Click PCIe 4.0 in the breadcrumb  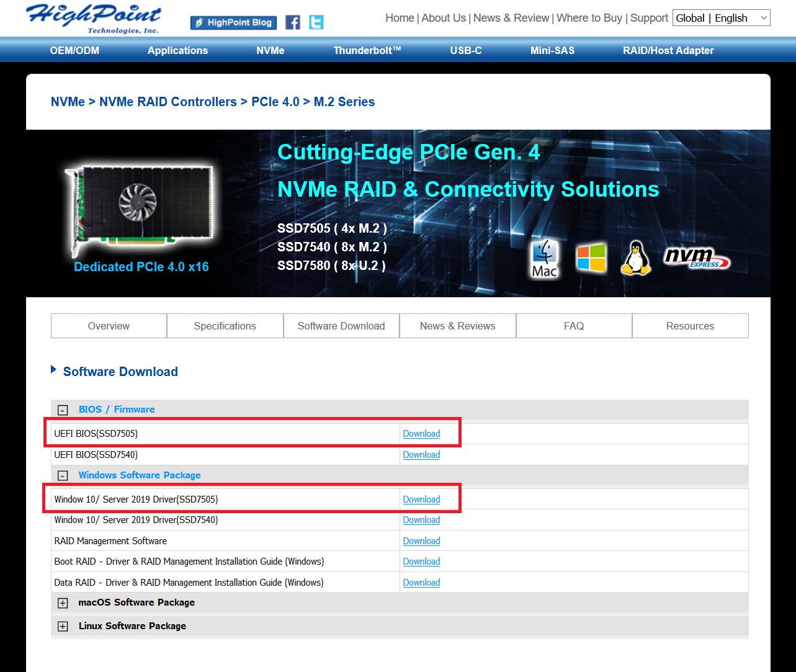[275, 102]
